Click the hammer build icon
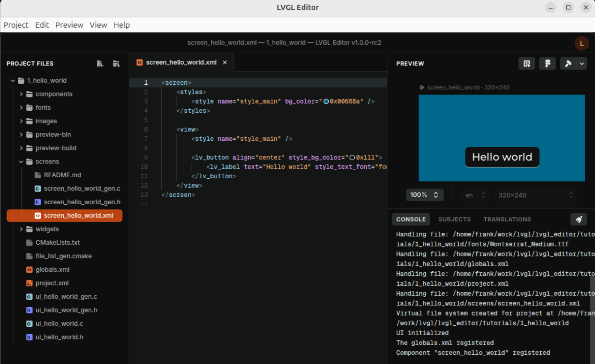Screen dimensions: 595x364 pyautogui.click(x=568, y=64)
